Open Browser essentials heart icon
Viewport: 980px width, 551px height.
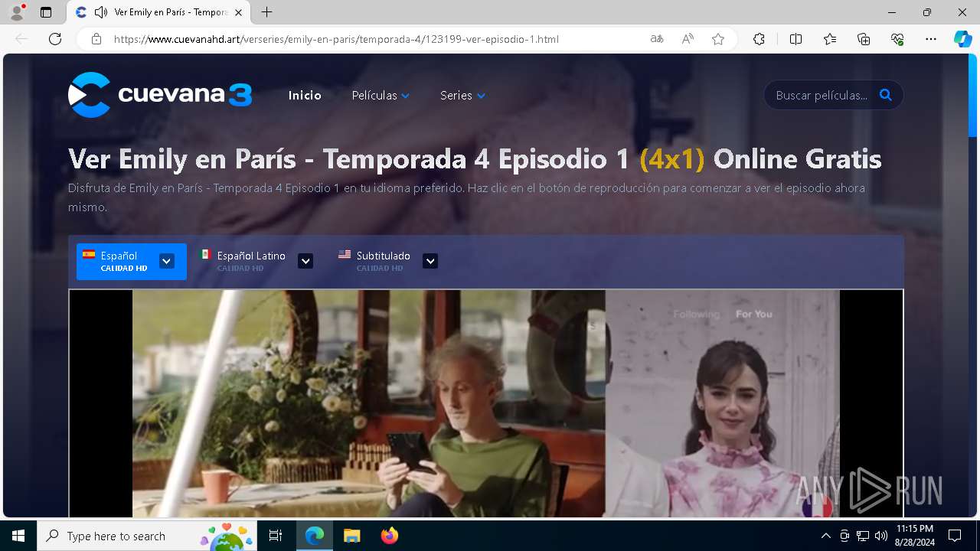click(x=897, y=39)
